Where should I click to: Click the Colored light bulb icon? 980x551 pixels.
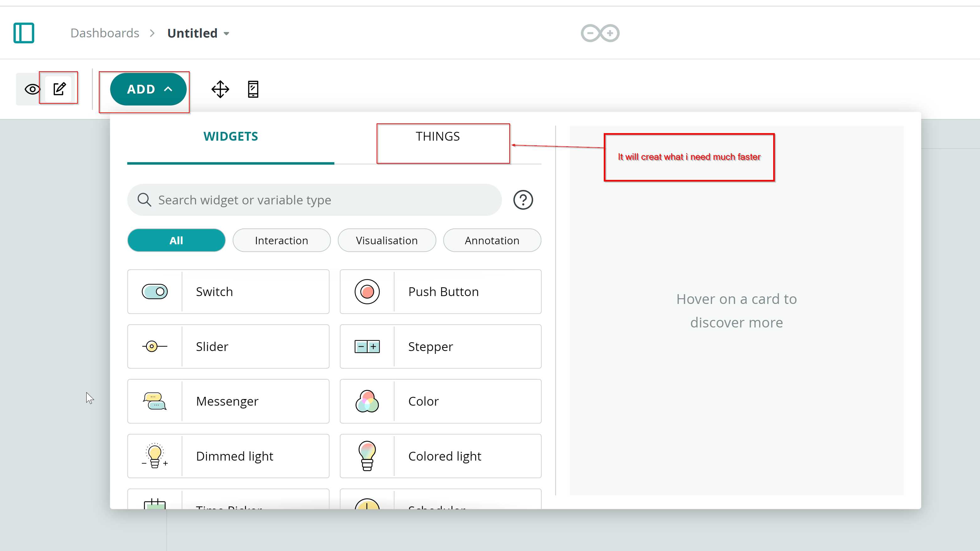[x=367, y=456]
